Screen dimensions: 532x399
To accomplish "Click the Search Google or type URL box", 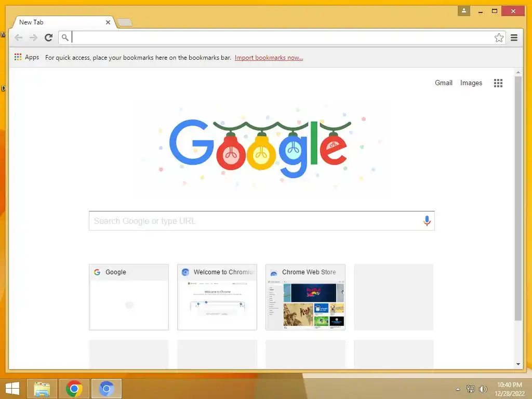I will click(x=262, y=221).
